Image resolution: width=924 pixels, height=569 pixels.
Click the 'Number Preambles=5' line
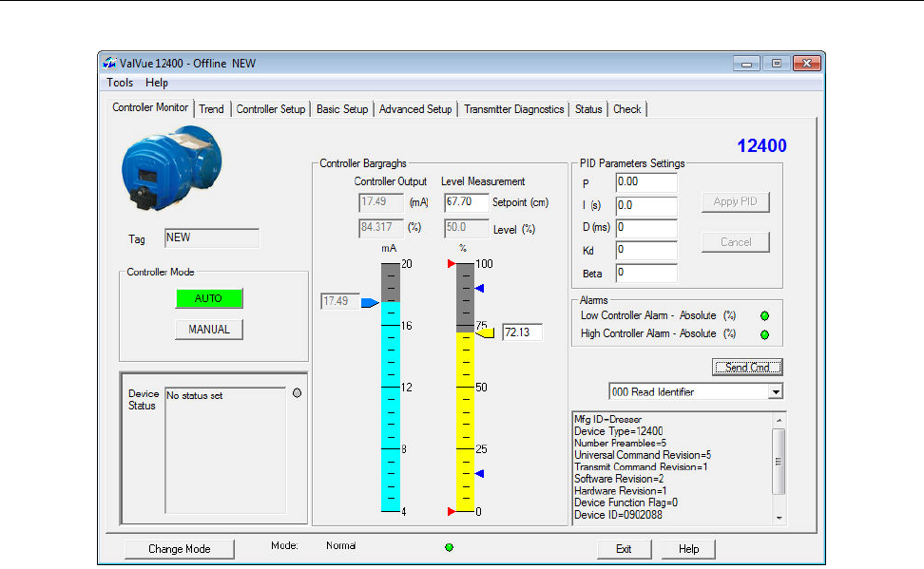point(621,443)
